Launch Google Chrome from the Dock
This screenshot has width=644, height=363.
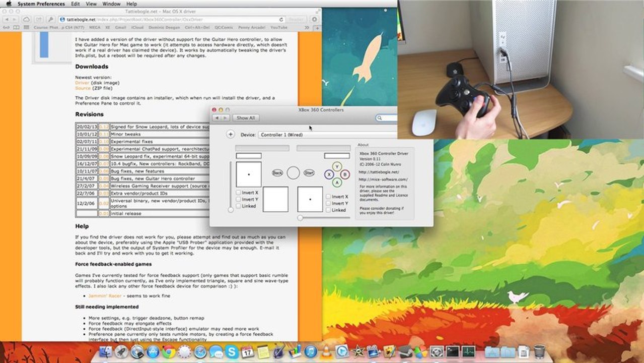click(169, 351)
